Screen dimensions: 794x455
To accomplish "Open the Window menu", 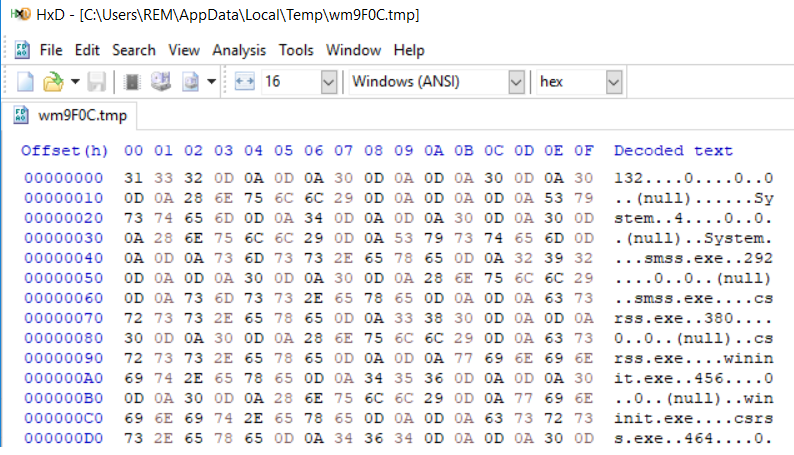I will tap(353, 50).
